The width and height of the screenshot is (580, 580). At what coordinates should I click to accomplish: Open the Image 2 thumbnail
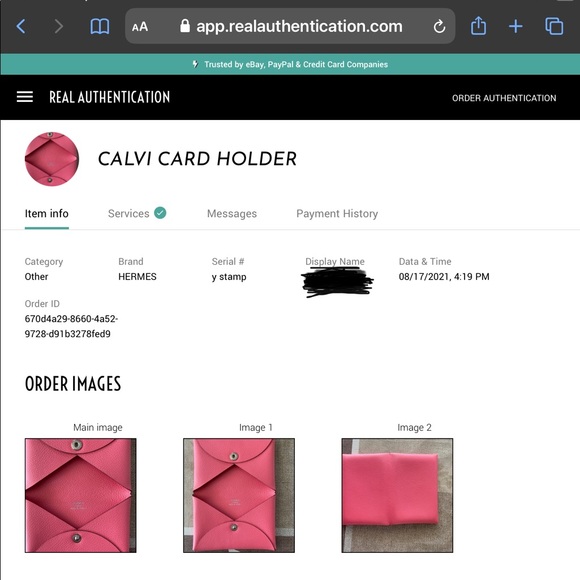coord(397,495)
